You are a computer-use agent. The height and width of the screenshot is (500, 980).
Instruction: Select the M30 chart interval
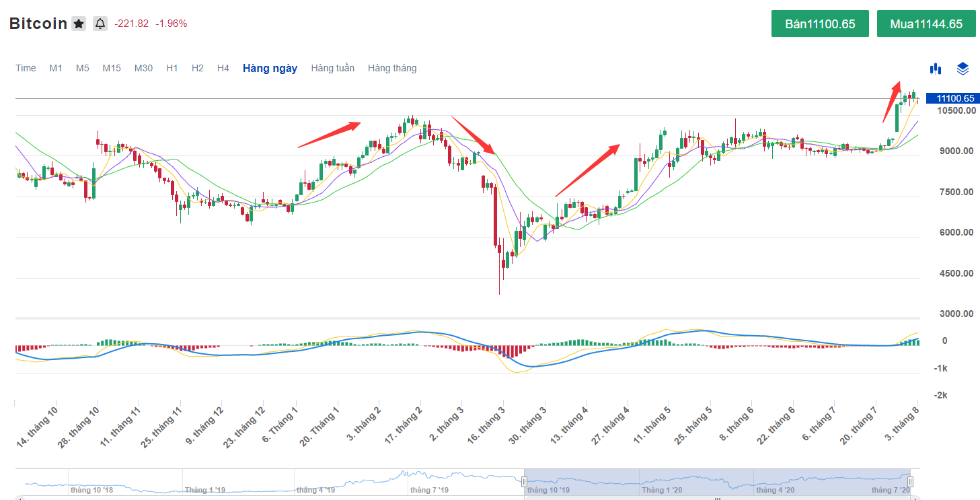click(143, 68)
